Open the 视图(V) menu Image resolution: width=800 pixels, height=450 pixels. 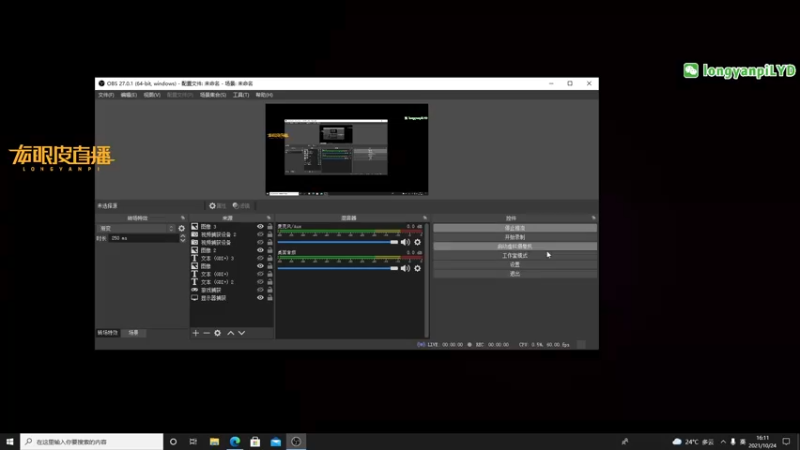[152, 95]
